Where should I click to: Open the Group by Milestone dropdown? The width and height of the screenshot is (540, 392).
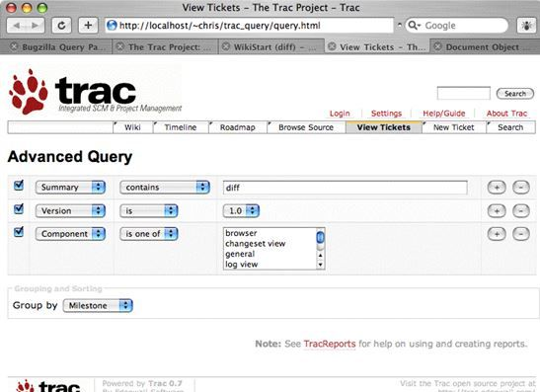pos(98,305)
